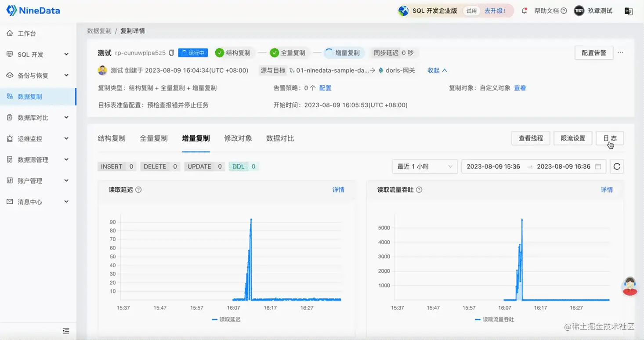Viewport: 644px width, 340px height.
Task: Click the 数据源管理 icon in sidebar
Action: (x=10, y=160)
